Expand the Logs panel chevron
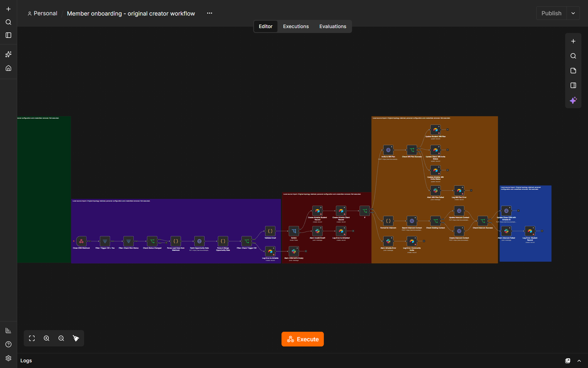This screenshot has width=588, height=368. (579, 361)
